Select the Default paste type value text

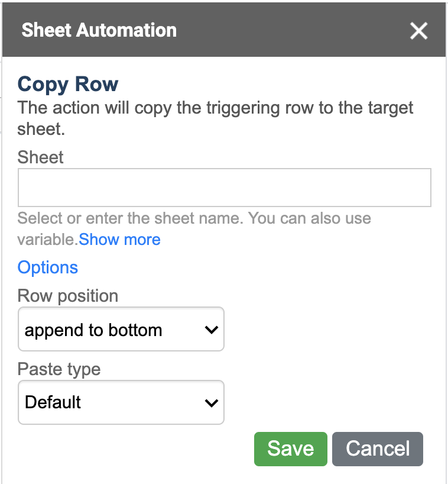[x=53, y=402]
